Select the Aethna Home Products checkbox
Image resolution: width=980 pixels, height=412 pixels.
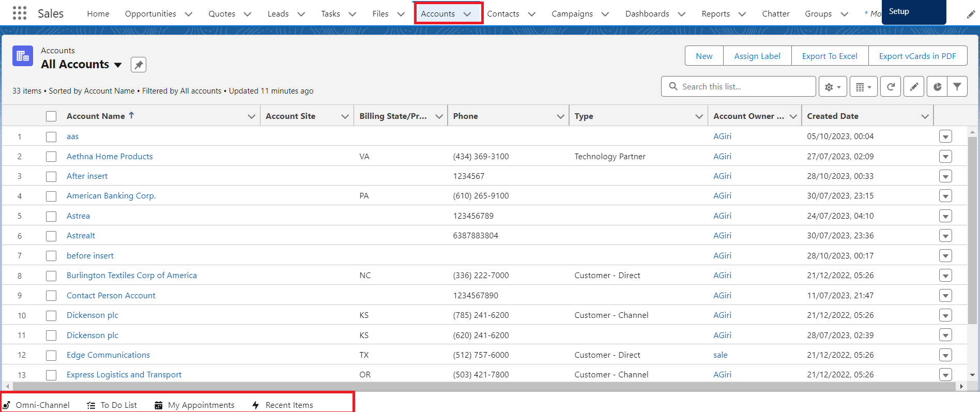coord(51,157)
